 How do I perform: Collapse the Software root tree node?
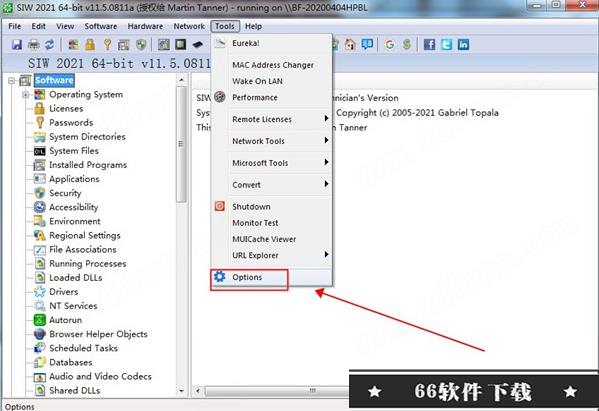11,80
